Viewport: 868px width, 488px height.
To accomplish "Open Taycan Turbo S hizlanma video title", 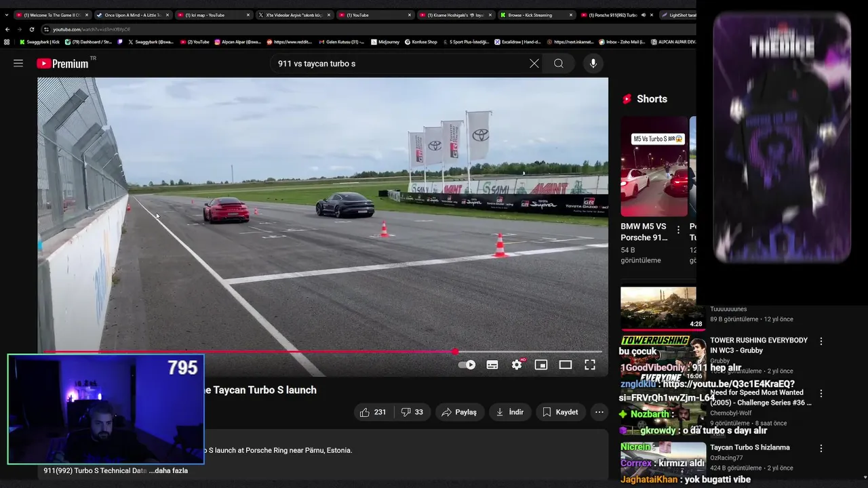I will 750,447.
